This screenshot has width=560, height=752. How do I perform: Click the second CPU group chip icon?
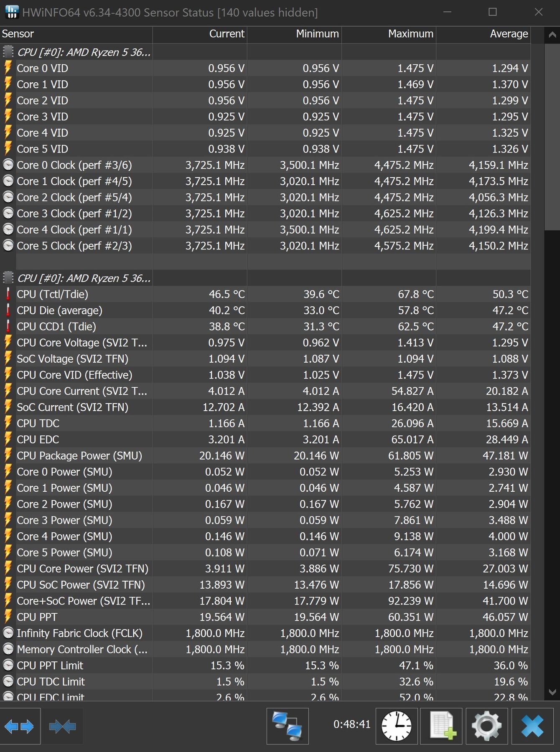click(x=8, y=278)
